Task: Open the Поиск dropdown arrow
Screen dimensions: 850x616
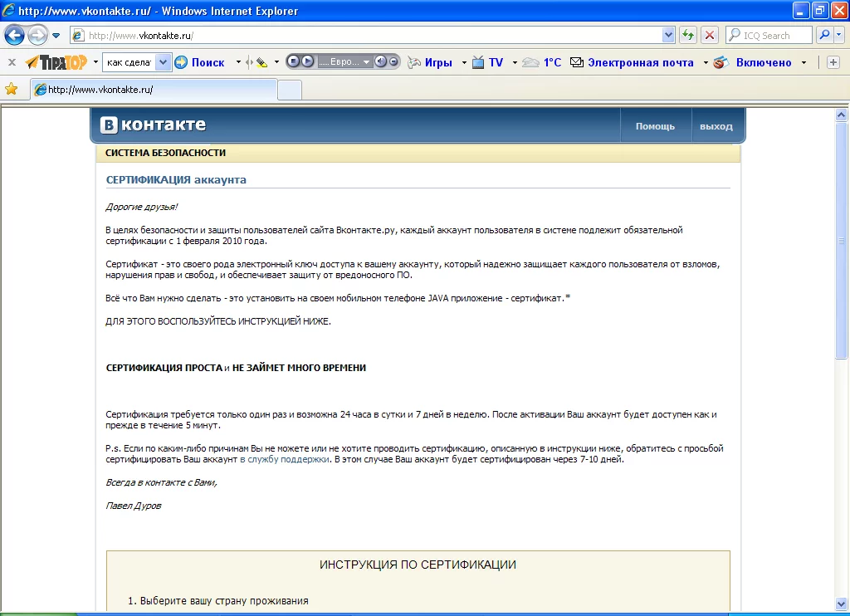Action: pos(238,62)
